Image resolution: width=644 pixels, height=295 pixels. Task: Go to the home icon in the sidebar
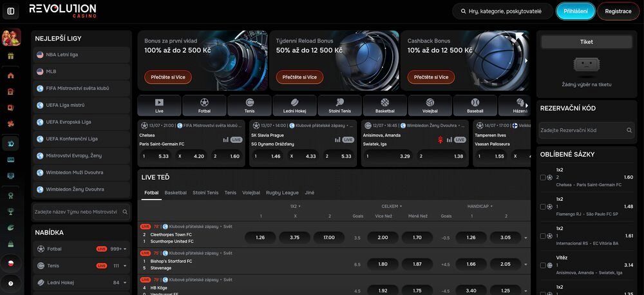(x=11, y=75)
